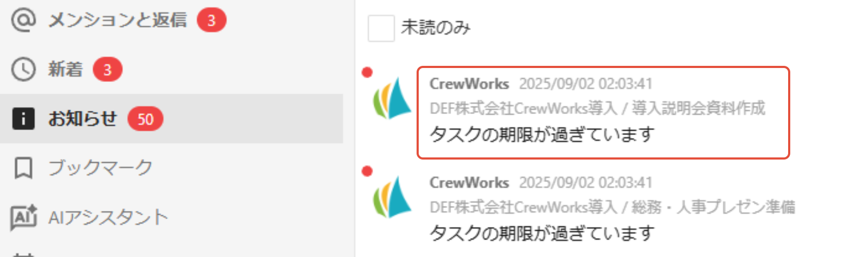
Task: Click the 3 badge on メンションと返信
Action: tap(211, 20)
